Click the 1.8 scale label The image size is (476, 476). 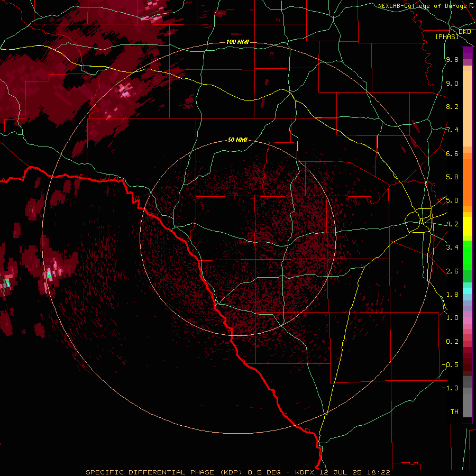(x=452, y=295)
